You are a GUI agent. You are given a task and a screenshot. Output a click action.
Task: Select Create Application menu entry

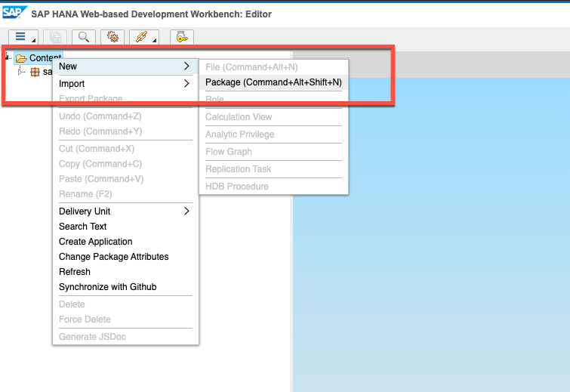click(x=125, y=242)
